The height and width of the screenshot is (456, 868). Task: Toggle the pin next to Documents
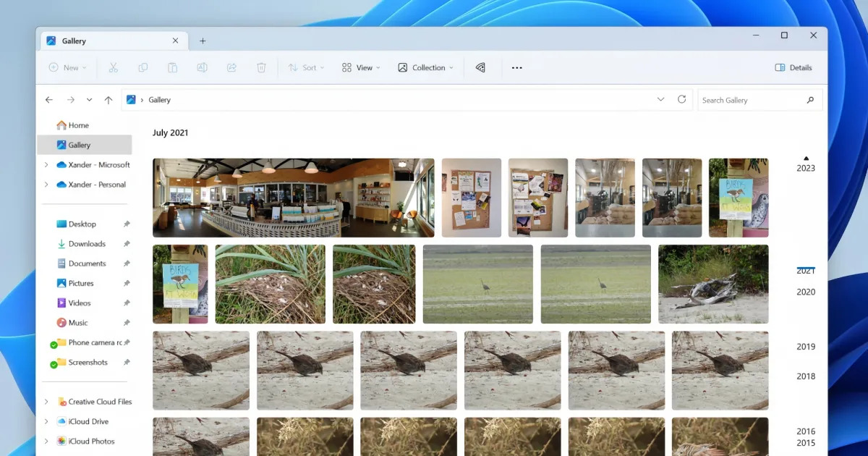pos(127,263)
